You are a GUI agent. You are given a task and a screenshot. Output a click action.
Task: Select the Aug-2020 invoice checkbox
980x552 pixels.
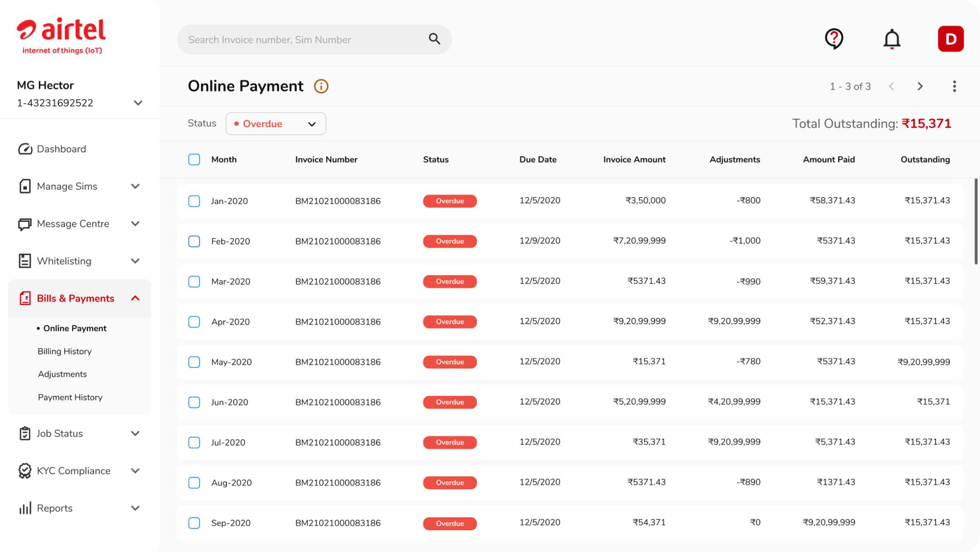pyautogui.click(x=194, y=483)
